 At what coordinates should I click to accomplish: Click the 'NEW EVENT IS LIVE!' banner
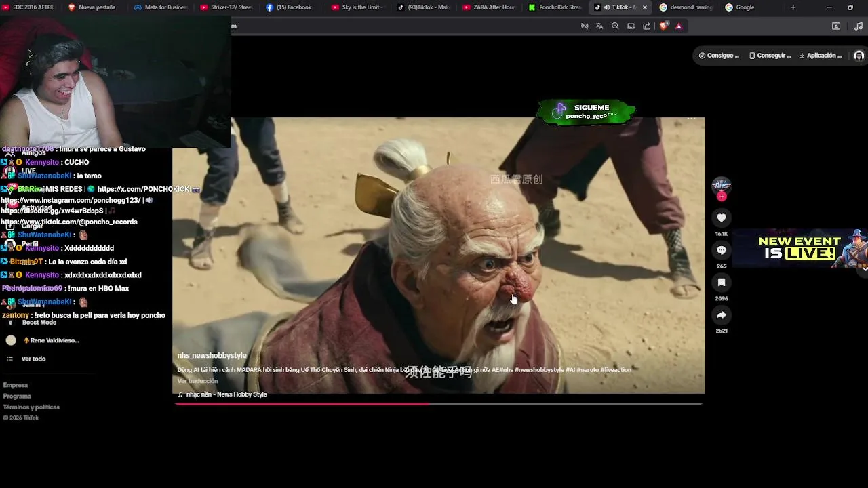800,248
